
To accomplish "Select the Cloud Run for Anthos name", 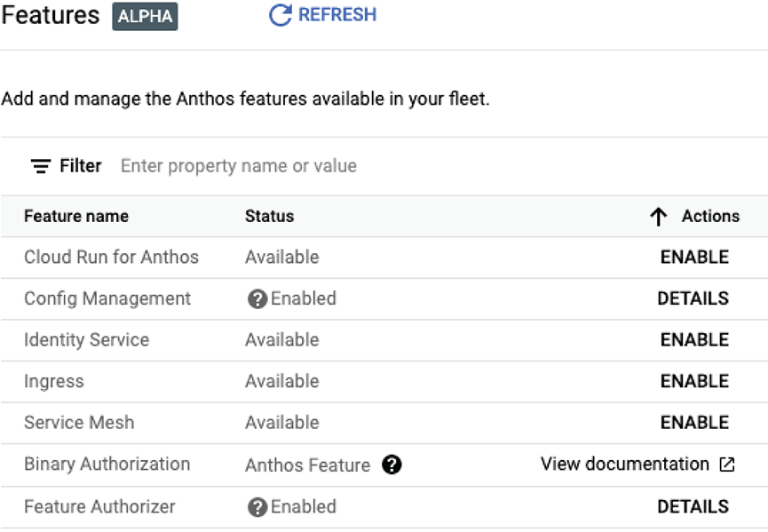I will tap(111, 258).
